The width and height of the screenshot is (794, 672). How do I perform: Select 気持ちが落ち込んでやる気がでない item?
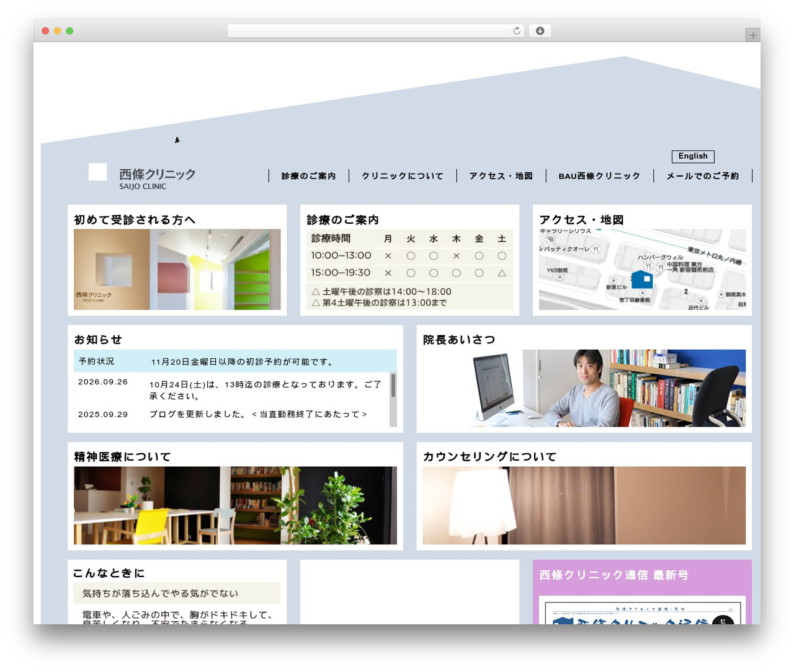tap(176, 593)
